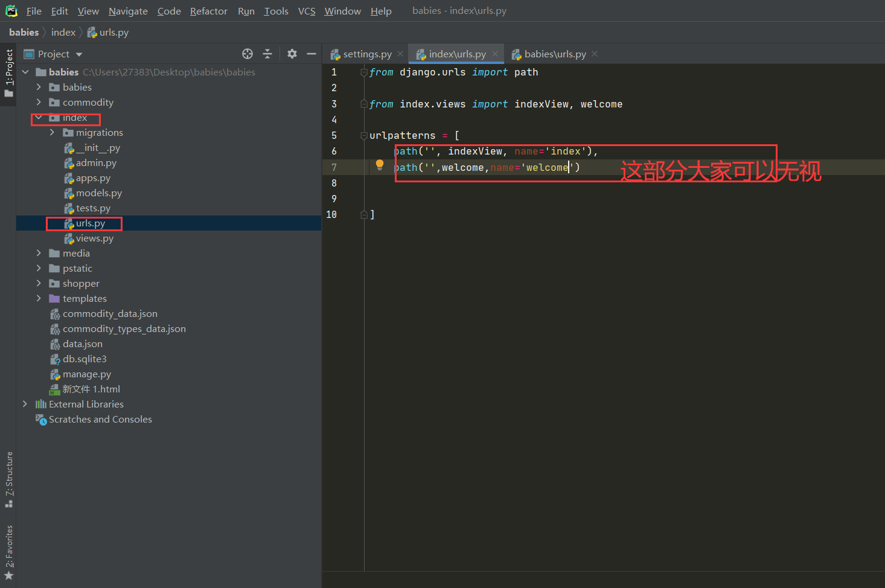Expand the commodity folder

pyautogui.click(x=39, y=102)
